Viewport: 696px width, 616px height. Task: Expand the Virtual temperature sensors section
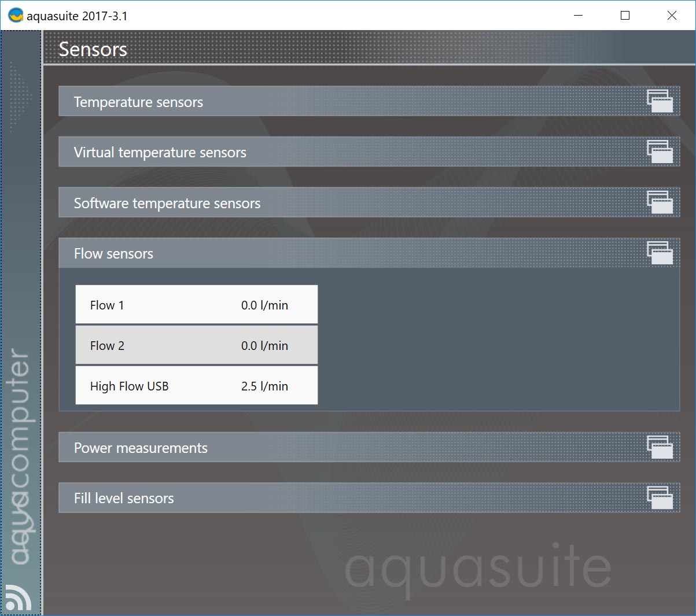click(369, 152)
